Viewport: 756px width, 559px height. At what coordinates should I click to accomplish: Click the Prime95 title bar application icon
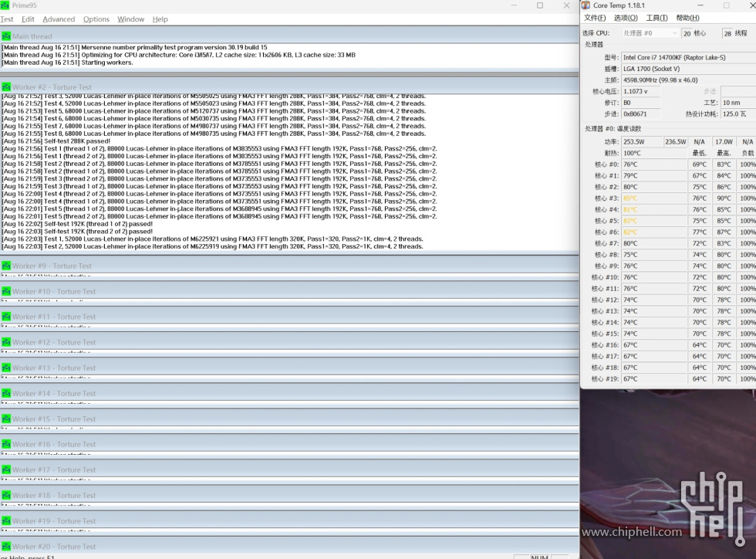click(x=5, y=5)
